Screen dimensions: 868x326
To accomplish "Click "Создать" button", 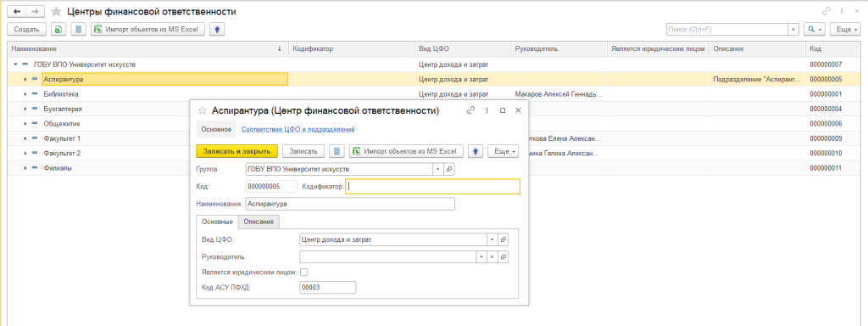I will click(x=26, y=30).
